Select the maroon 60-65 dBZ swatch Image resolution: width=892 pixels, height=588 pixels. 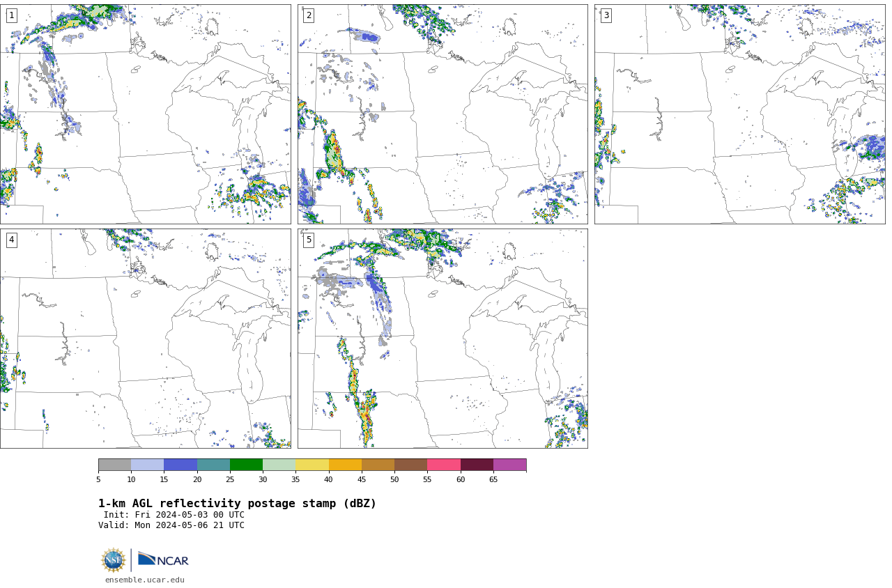477,465
